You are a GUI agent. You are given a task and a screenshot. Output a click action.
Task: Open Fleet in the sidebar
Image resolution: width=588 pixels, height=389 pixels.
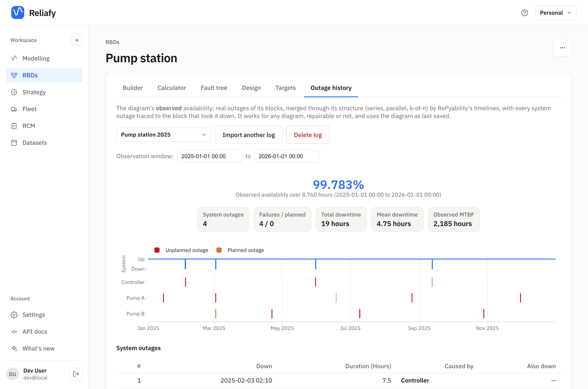pyautogui.click(x=44, y=109)
